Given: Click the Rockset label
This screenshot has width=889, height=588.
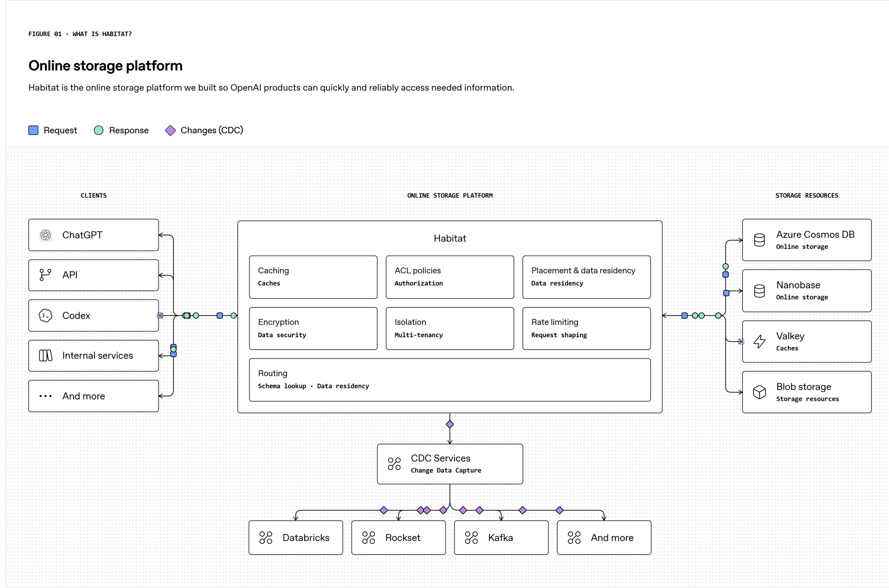Looking at the screenshot, I should click(x=403, y=538).
